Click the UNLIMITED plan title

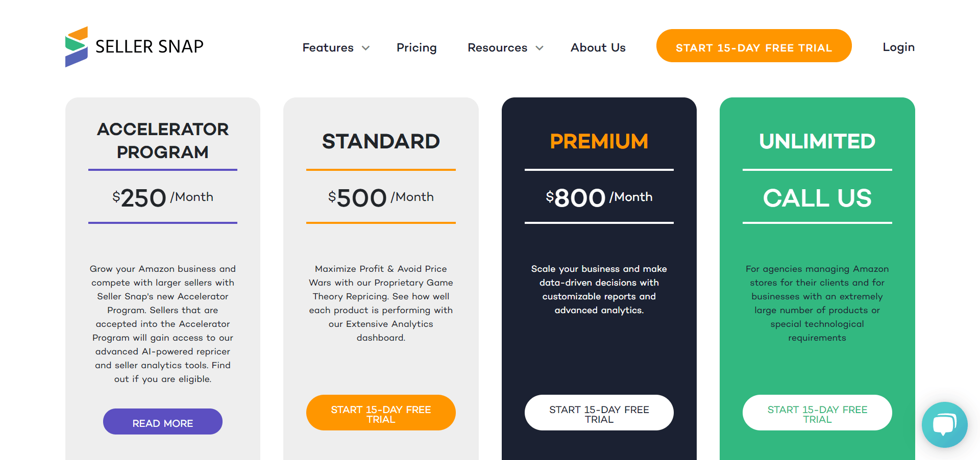click(817, 142)
